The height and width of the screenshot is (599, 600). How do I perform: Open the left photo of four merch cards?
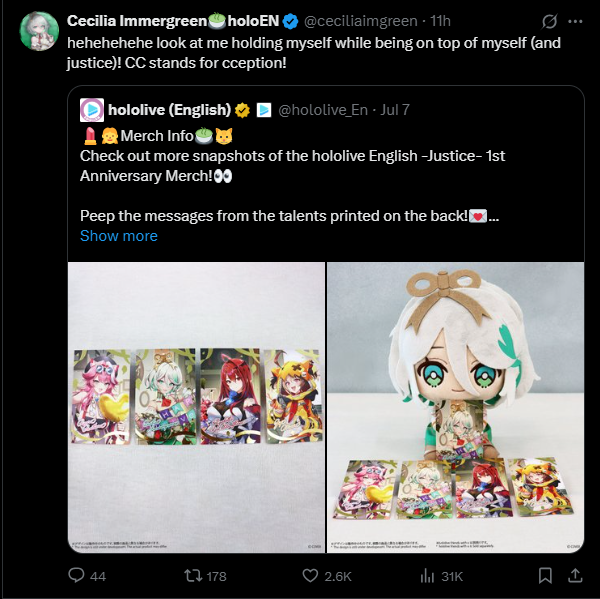(x=196, y=407)
